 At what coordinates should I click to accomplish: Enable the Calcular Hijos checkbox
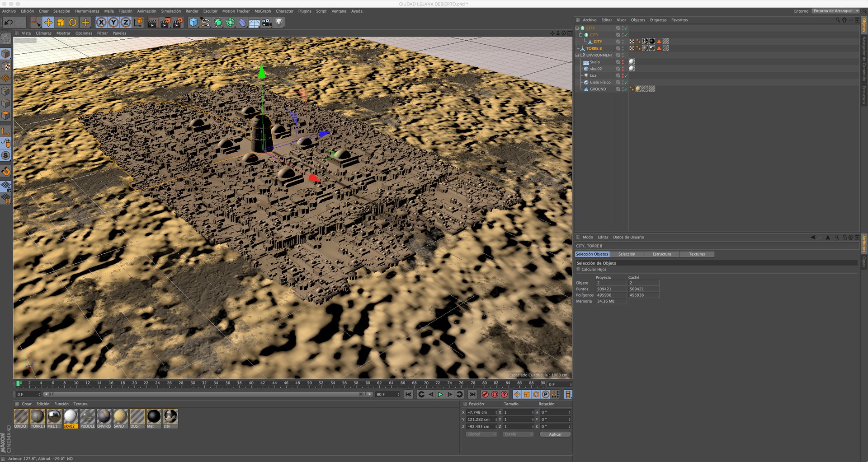click(x=578, y=269)
